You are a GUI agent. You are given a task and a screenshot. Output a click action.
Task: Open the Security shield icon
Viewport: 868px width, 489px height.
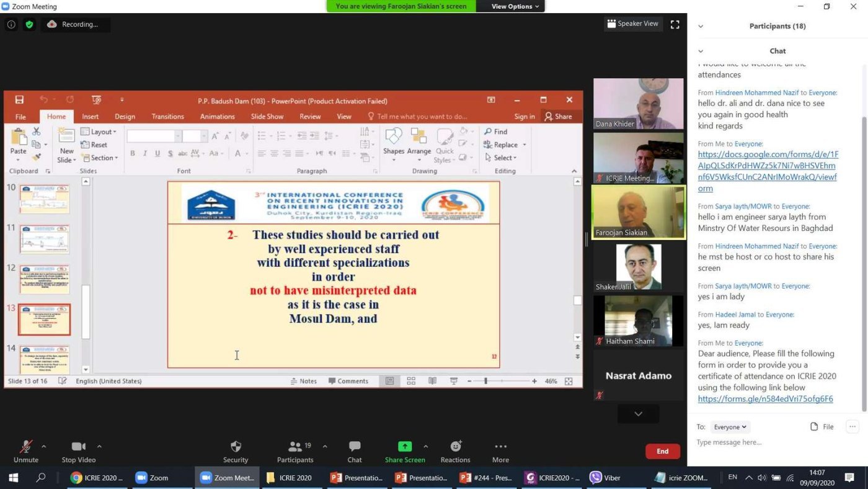236,446
